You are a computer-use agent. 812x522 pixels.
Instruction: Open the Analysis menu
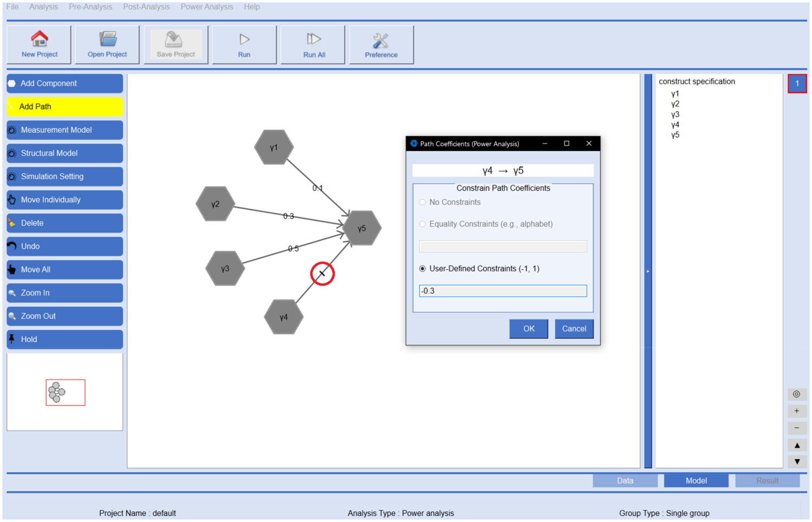[x=43, y=6]
